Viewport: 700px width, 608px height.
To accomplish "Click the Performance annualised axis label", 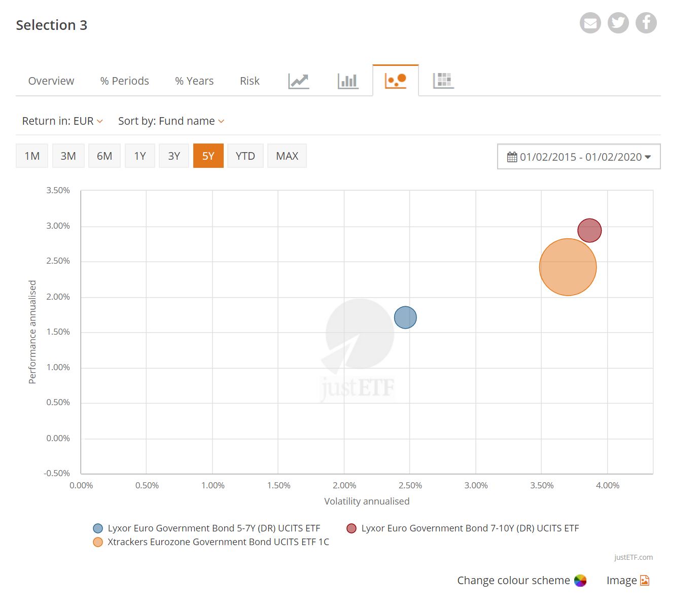I will click(32, 332).
